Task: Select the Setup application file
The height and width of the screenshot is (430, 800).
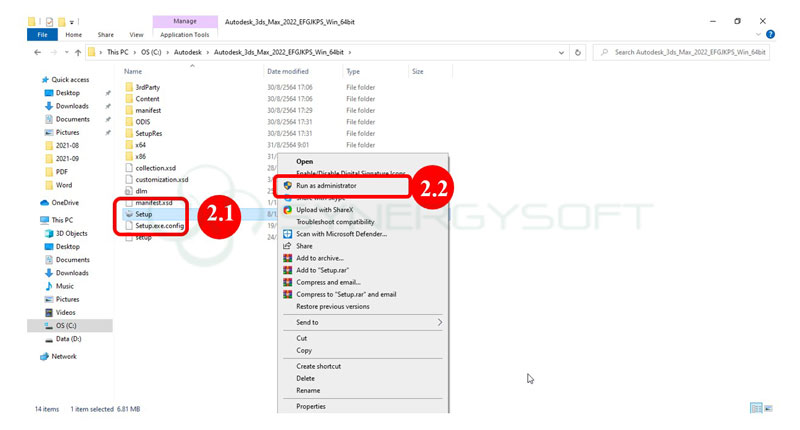Action: [143, 214]
